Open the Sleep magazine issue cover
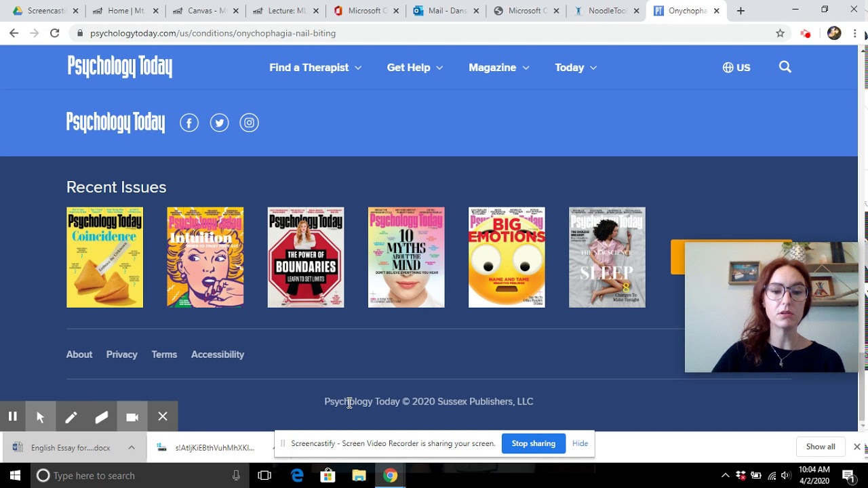 coord(607,258)
